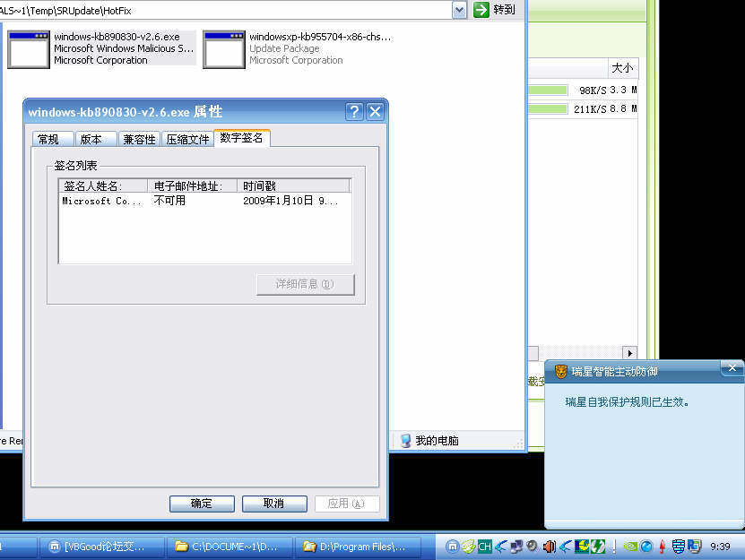Click the 大小 column header in download window
Screen dimensions: 745x560
click(x=622, y=68)
